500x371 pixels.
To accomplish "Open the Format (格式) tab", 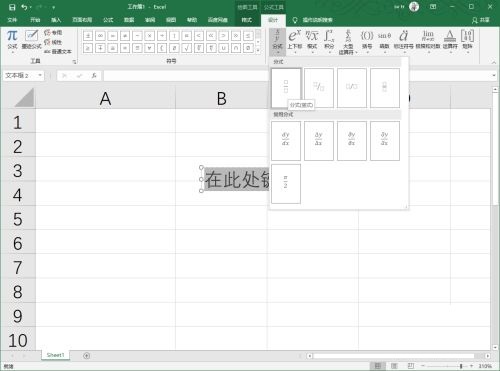I will 247,20.
